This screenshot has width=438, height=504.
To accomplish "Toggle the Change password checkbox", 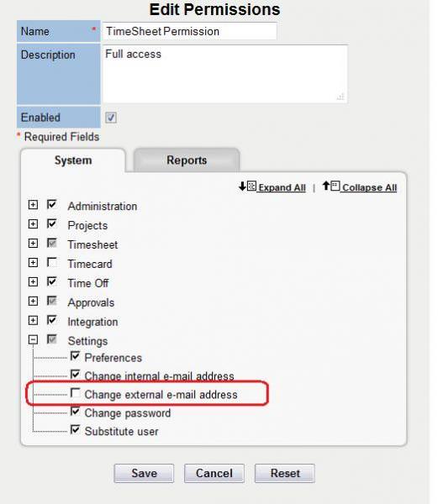I will (76, 411).
